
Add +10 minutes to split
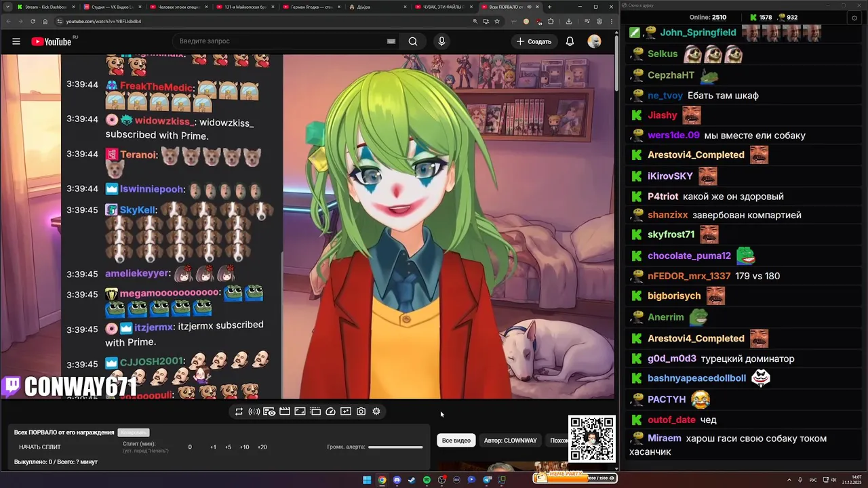click(244, 447)
